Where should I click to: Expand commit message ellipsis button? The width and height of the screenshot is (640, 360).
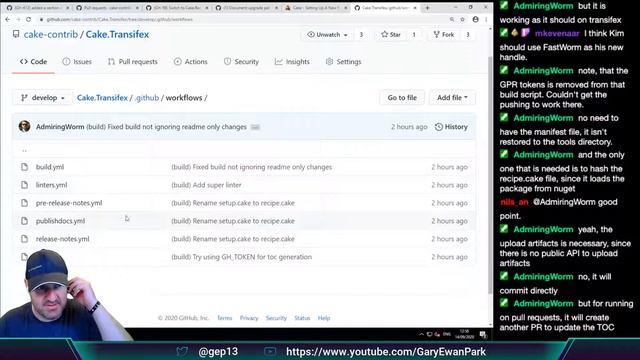255,127
